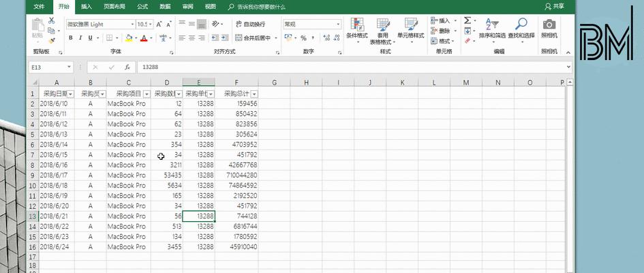This screenshot has height=273, width=644.
Task: Switch to the 公式 tab
Action: tap(142, 7)
